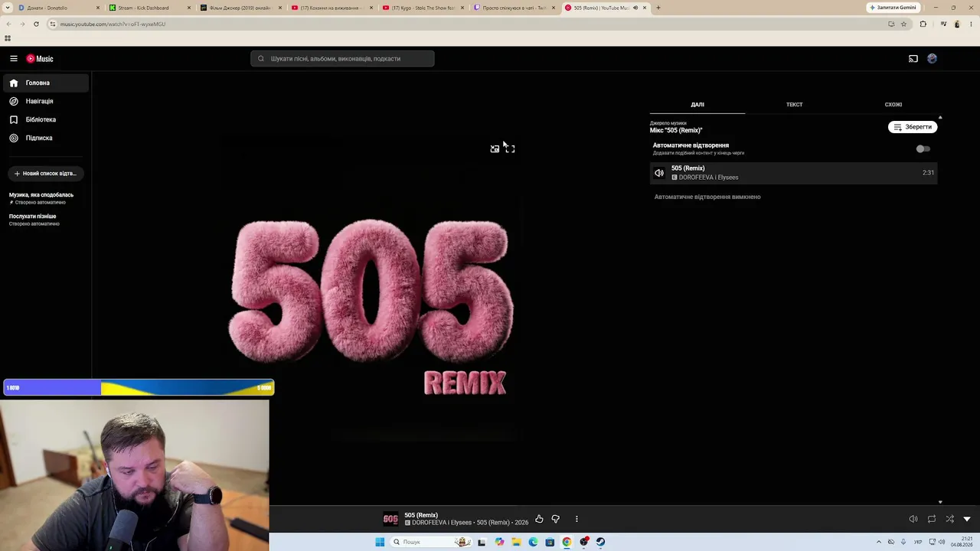This screenshot has width=980, height=551.
Task: Click the YouTube Music logo
Action: [x=40, y=59]
